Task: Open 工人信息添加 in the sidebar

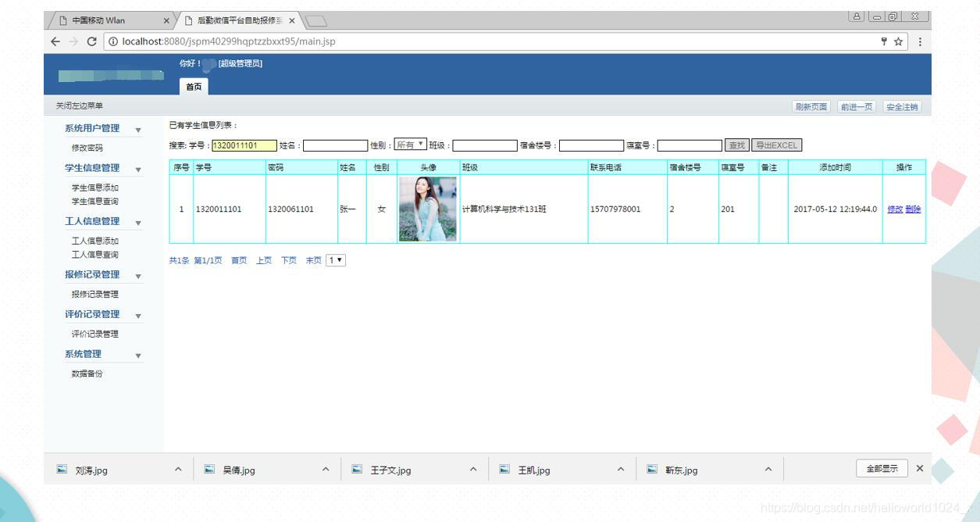Action: pos(95,241)
